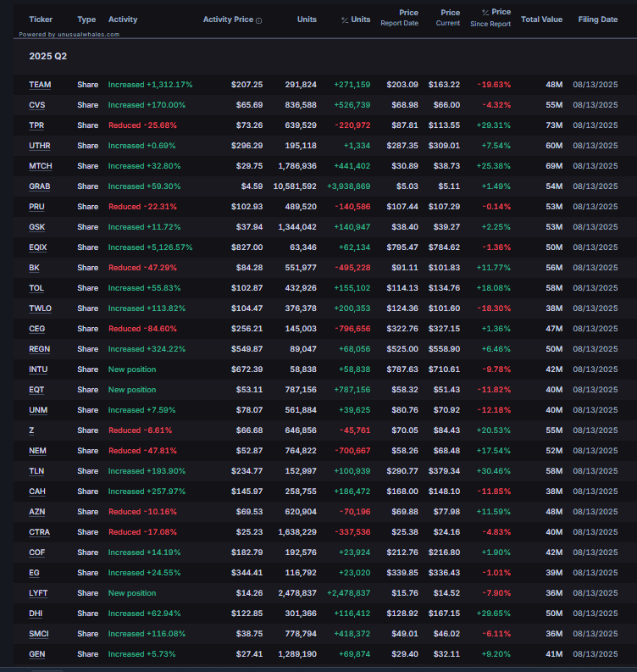This screenshot has height=672, width=637.
Task: Open the TWLO ticker link
Action: point(41,308)
